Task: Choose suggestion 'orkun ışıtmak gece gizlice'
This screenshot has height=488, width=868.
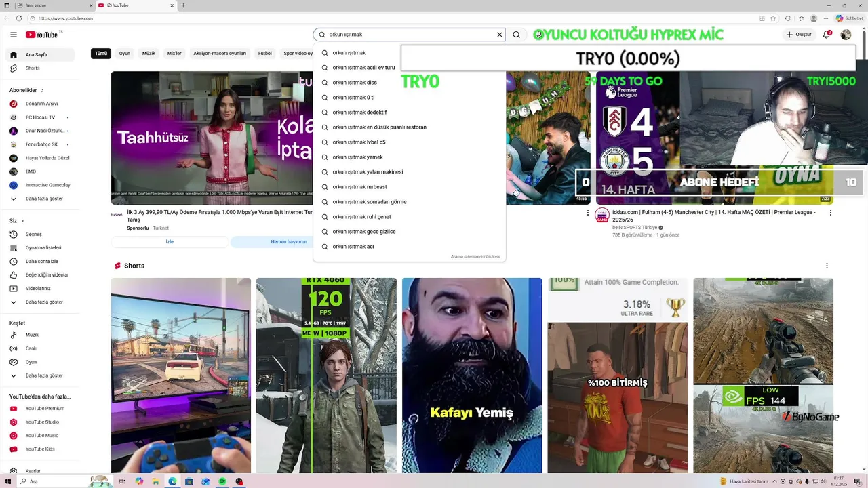Action: coord(410,232)
